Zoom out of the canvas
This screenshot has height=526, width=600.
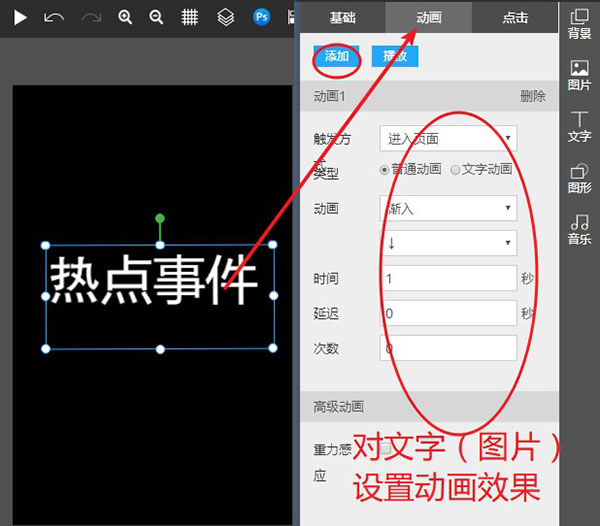pos(156,17)
